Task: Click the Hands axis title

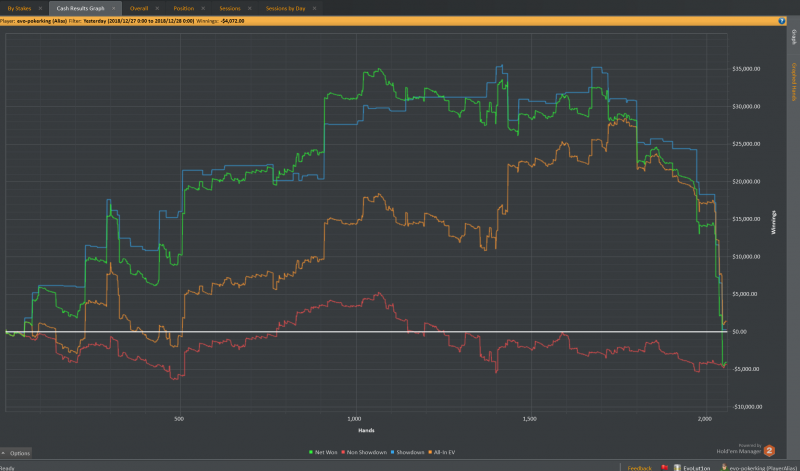Action: click(366, 430)
